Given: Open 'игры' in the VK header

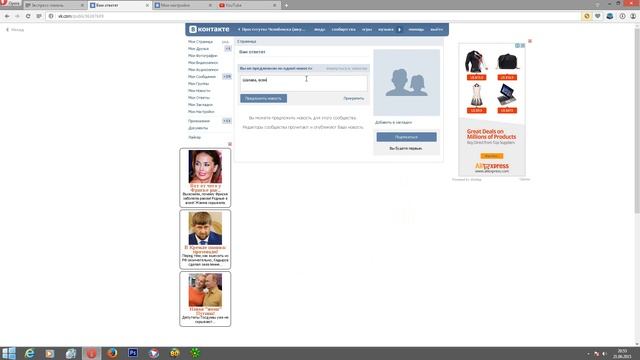Looking at the screenshot, I should click(367, 29).
